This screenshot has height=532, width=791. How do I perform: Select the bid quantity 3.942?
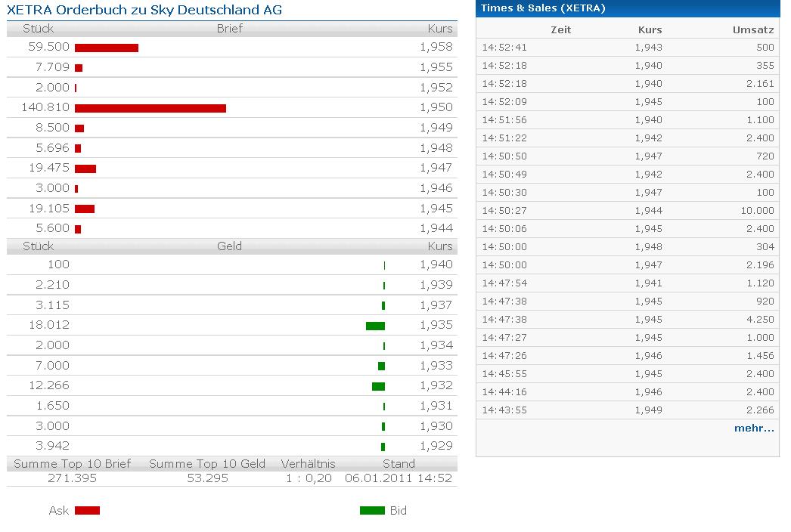[x=52, y=446]
